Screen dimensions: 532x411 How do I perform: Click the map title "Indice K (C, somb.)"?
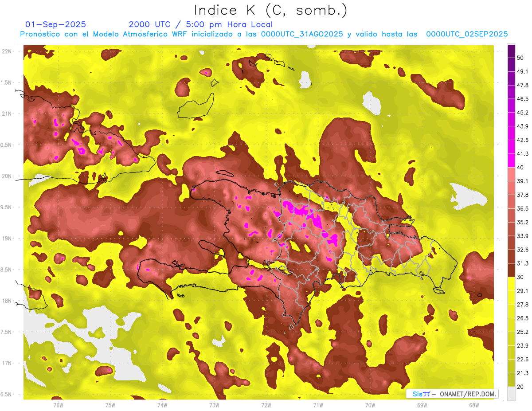(x=270, y=10)
